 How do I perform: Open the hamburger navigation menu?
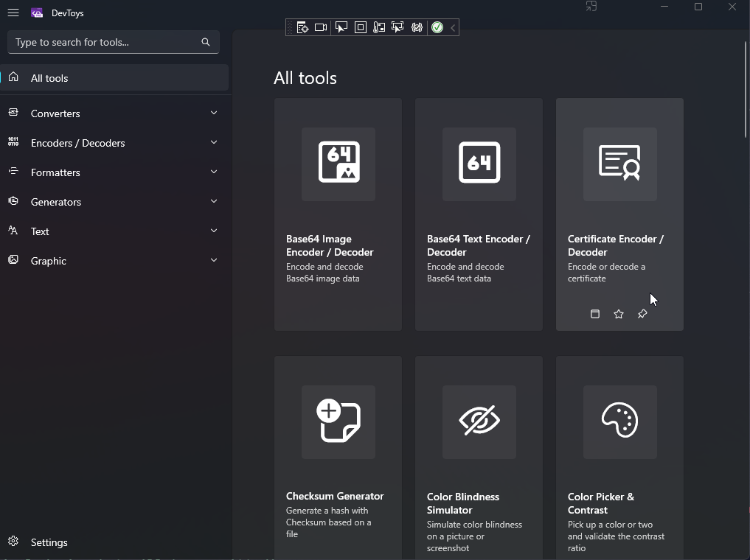coord(13,13)
